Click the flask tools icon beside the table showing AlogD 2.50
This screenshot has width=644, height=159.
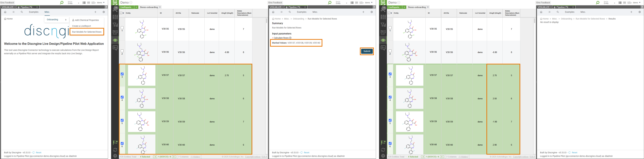coord(383,32)
